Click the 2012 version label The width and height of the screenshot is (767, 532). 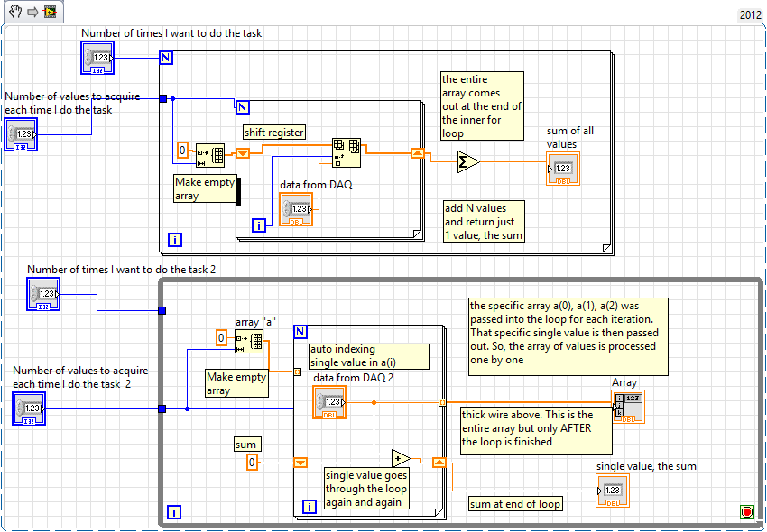750,14
